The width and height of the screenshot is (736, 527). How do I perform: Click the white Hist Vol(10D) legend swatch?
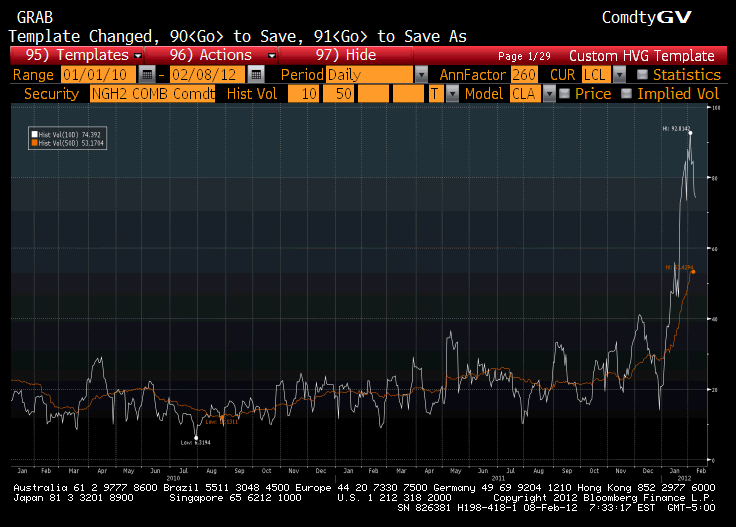pyautogui.click(x=34, y=135)
